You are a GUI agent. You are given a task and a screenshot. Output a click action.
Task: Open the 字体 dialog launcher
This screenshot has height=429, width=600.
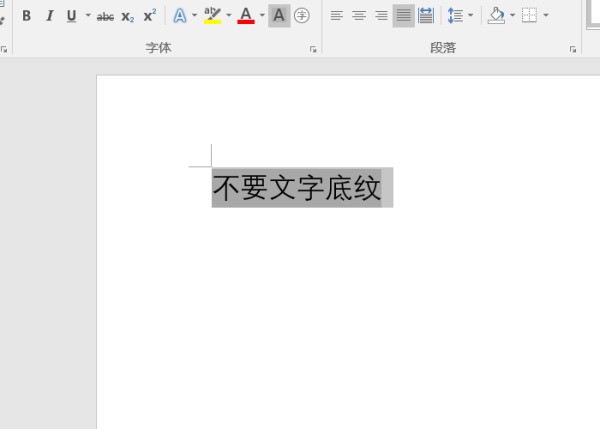tap(313, 49)
